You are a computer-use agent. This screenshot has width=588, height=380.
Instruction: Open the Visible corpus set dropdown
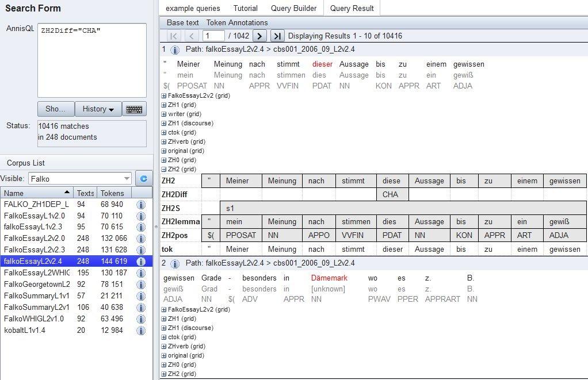(127, 178)
